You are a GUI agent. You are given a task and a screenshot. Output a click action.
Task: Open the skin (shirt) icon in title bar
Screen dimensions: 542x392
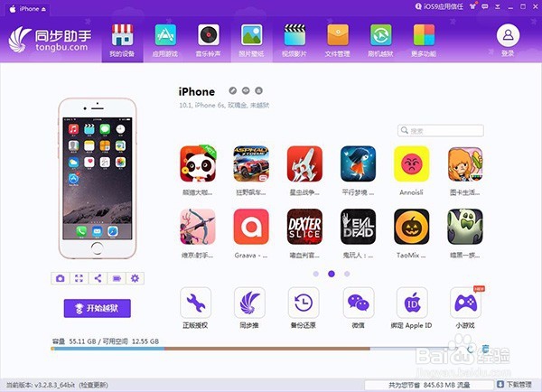(472, 6)
